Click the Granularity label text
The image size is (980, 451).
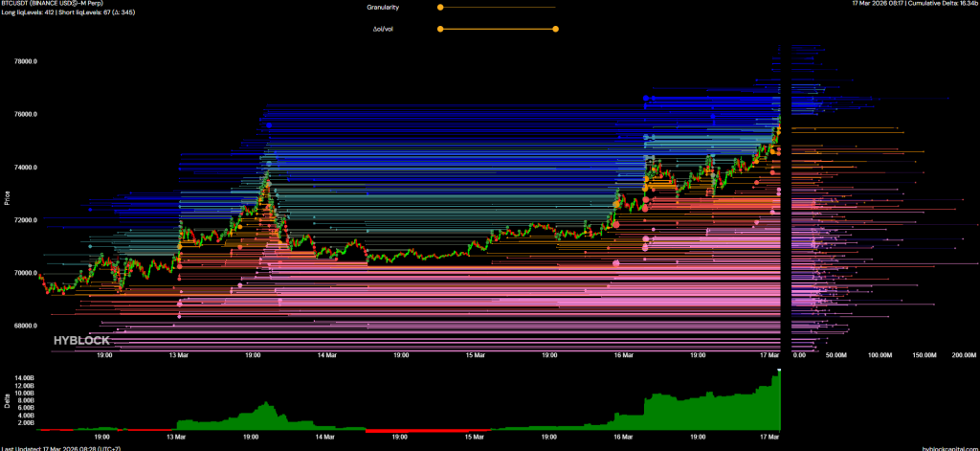383,7
